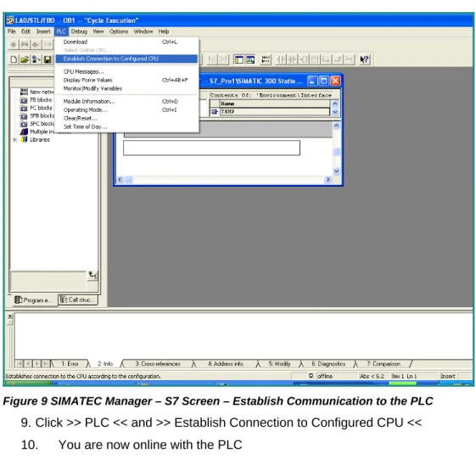
Task: Choose Set Time of Day entry
Action: pyautogui.click(x=126, y=127)
